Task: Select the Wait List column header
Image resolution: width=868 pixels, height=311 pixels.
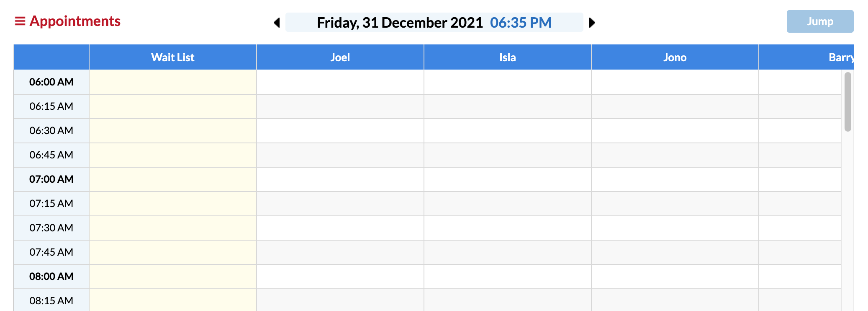Action: pos(172,57)
